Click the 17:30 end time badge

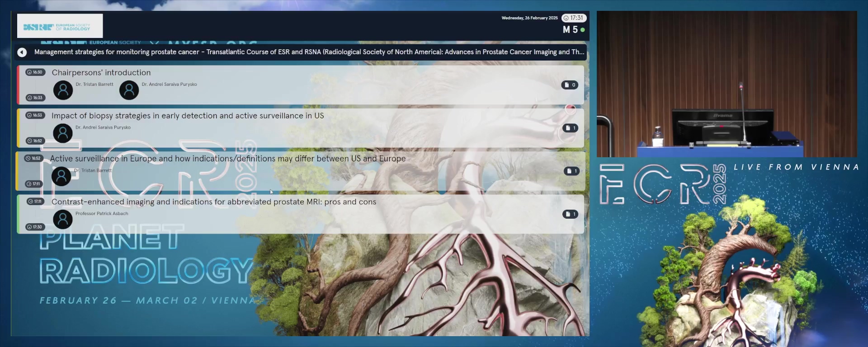coord(35,227)
